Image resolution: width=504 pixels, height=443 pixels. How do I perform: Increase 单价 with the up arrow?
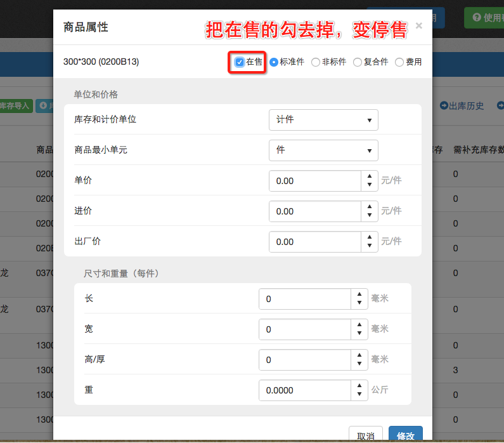coord(370,176)
